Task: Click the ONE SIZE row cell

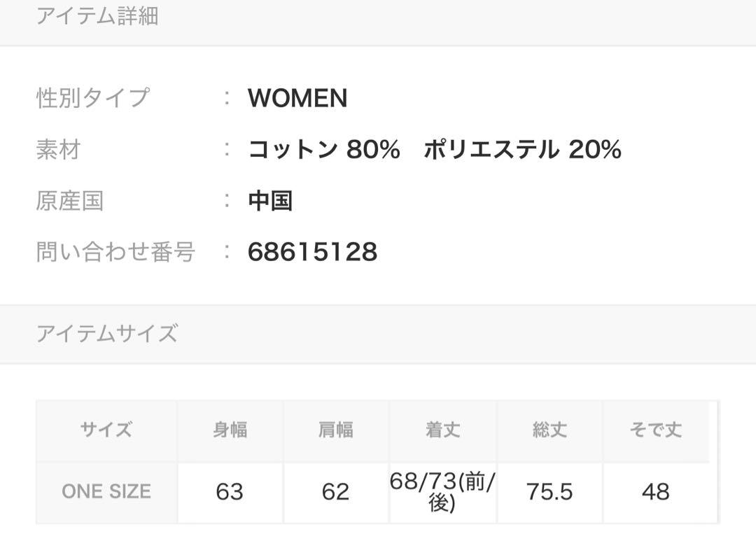Action: click(106, 491)
